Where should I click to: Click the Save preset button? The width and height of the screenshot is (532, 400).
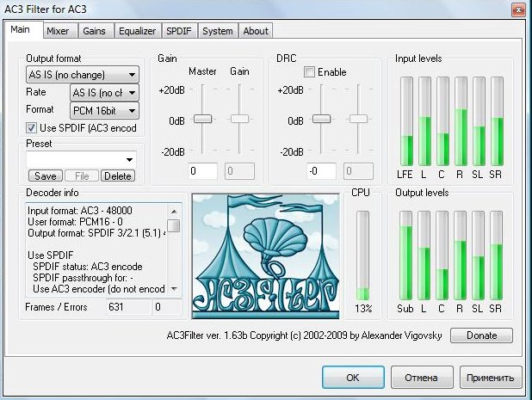[46, 176]
